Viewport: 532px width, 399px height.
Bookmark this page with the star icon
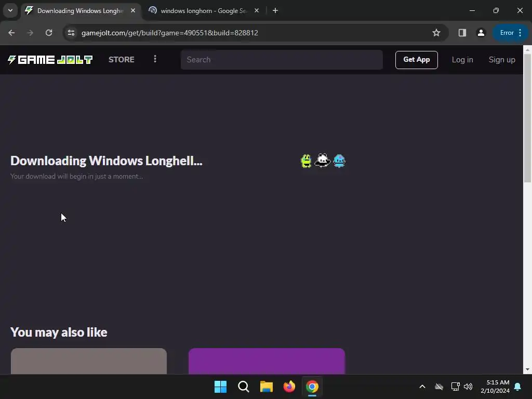tap(436, 33)
